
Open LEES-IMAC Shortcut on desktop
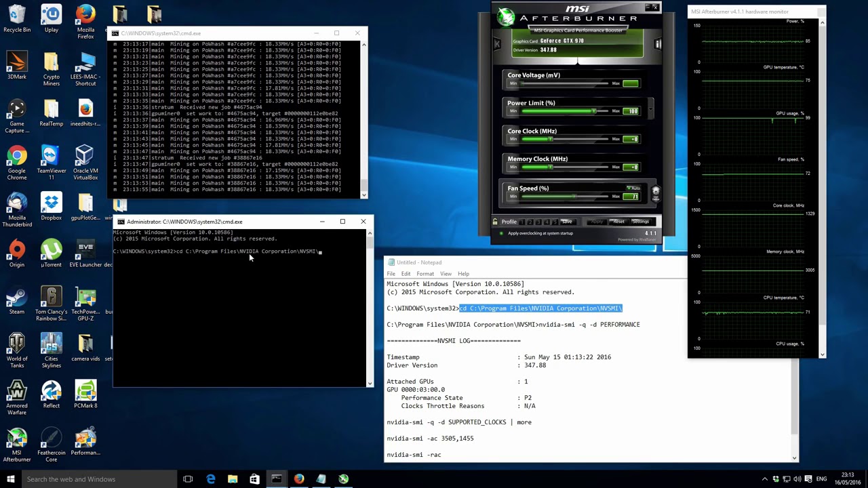click(x=85, y=69)
